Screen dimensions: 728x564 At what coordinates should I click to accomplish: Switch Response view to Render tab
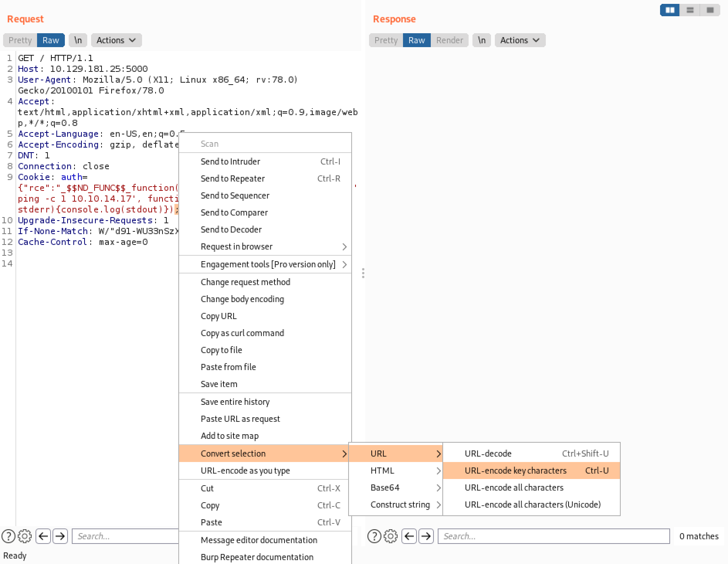coord(449,40)
